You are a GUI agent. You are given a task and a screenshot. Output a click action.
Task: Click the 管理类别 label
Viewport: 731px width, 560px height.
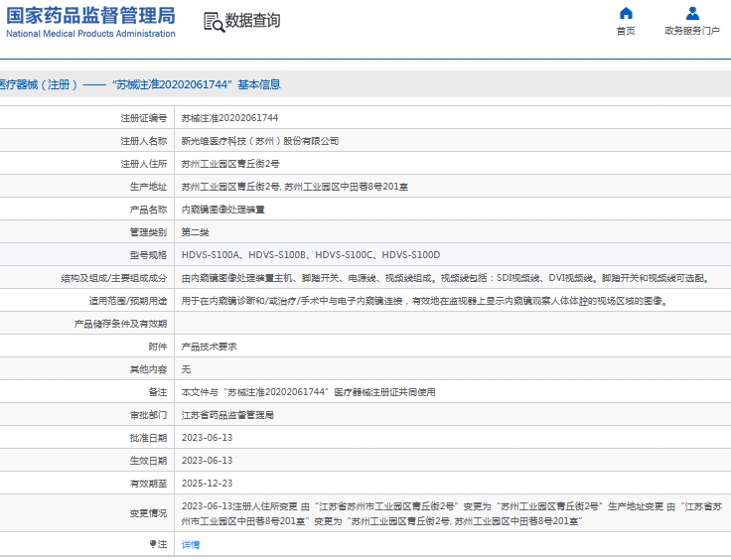coord(148,232)
